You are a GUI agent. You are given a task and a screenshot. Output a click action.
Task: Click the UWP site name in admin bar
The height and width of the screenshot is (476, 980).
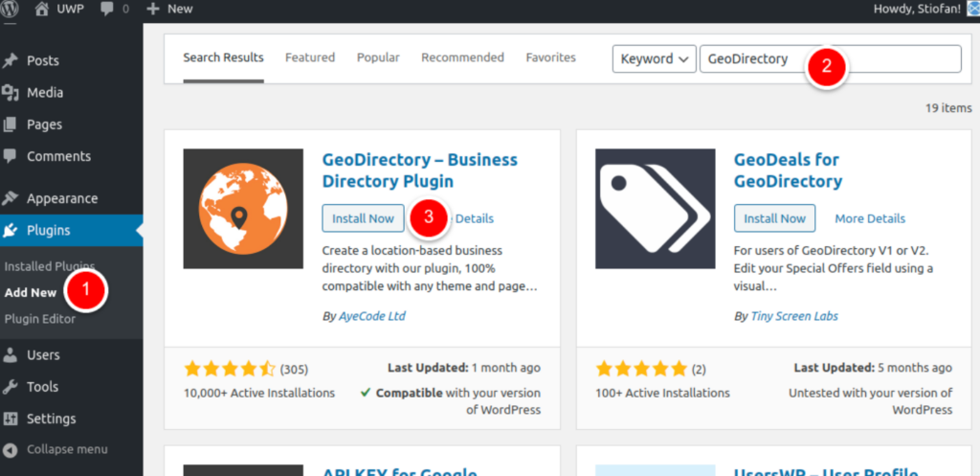71,10
